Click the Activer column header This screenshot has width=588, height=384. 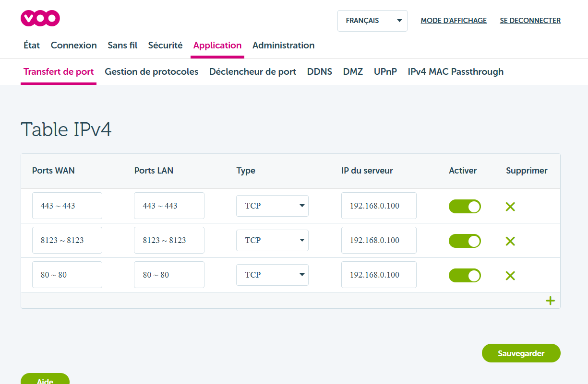coord(463,171)
